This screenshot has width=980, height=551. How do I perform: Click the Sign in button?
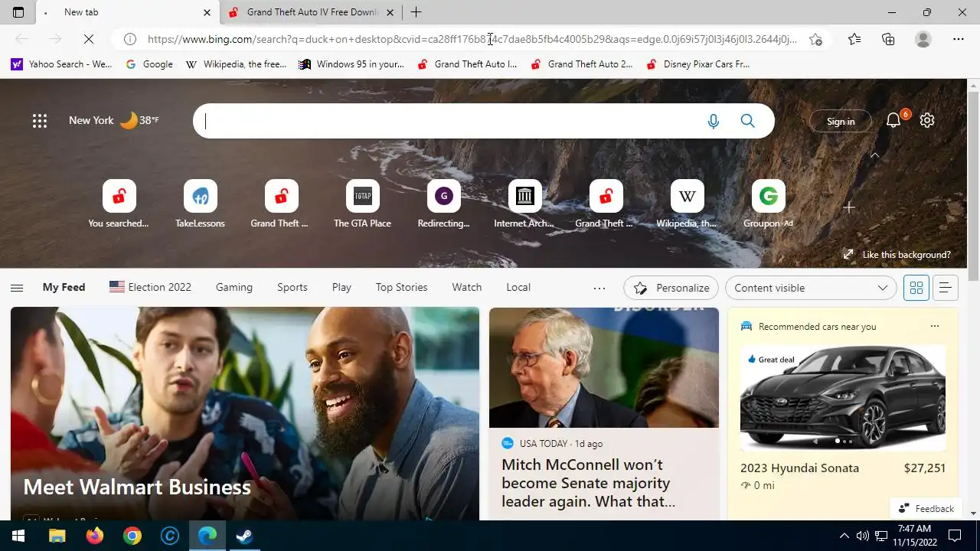pos(841,121)
